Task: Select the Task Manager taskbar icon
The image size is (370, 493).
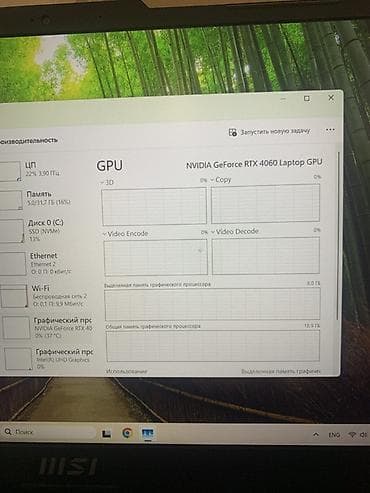Action: pyautogui.click(x=147, y=433)
